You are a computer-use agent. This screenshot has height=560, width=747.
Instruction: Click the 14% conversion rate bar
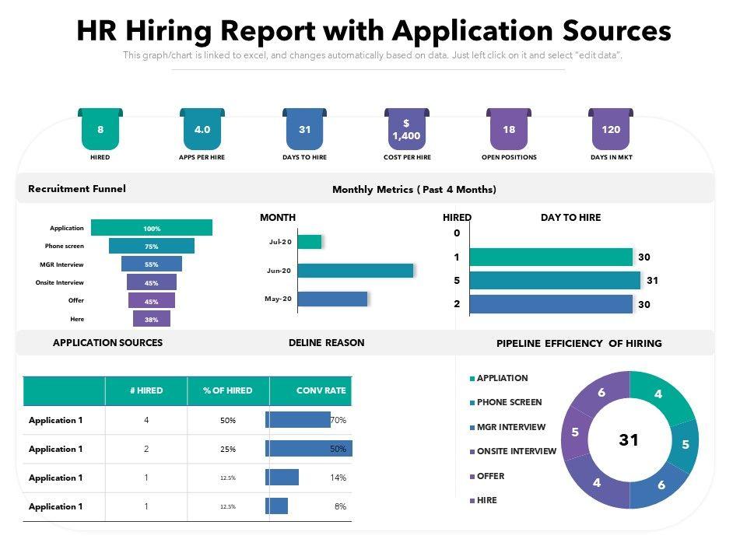(x=282, y=477)
